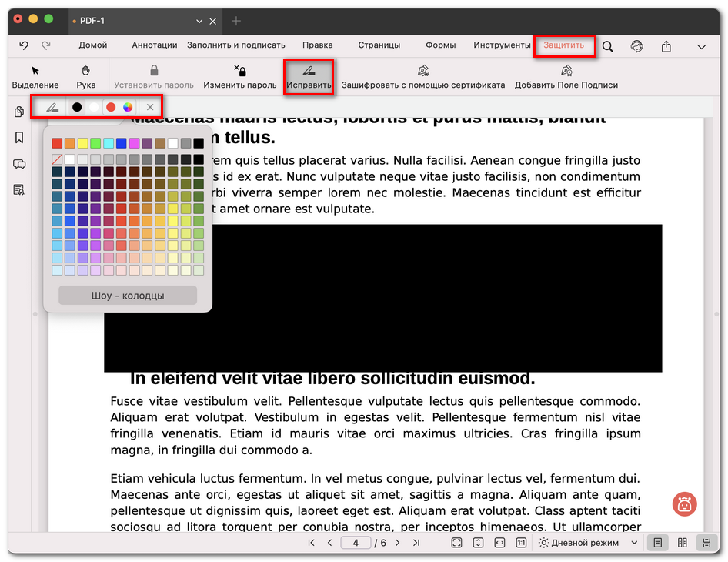Open the Share icon in title bar
This screenshot has height=562, width=728.
[x=666, y=45]
